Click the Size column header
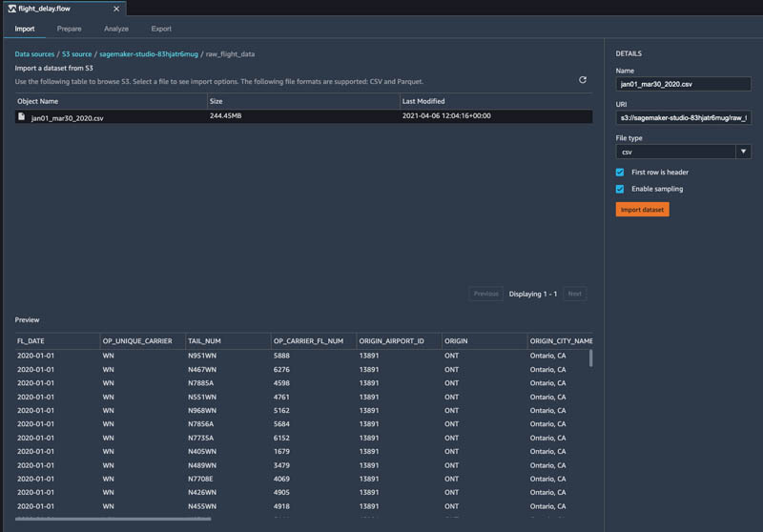763x532 pixels. [x=217, y=101]
